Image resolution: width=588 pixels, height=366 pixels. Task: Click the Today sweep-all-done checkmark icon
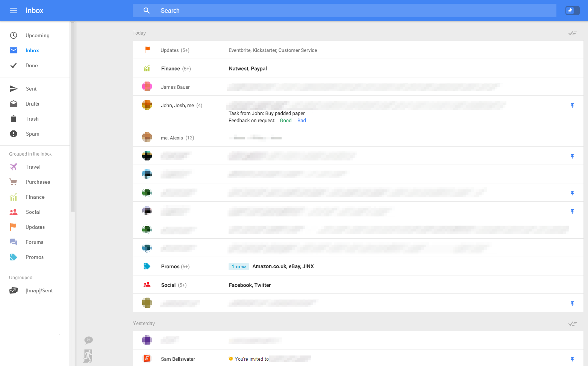point(572,33)
